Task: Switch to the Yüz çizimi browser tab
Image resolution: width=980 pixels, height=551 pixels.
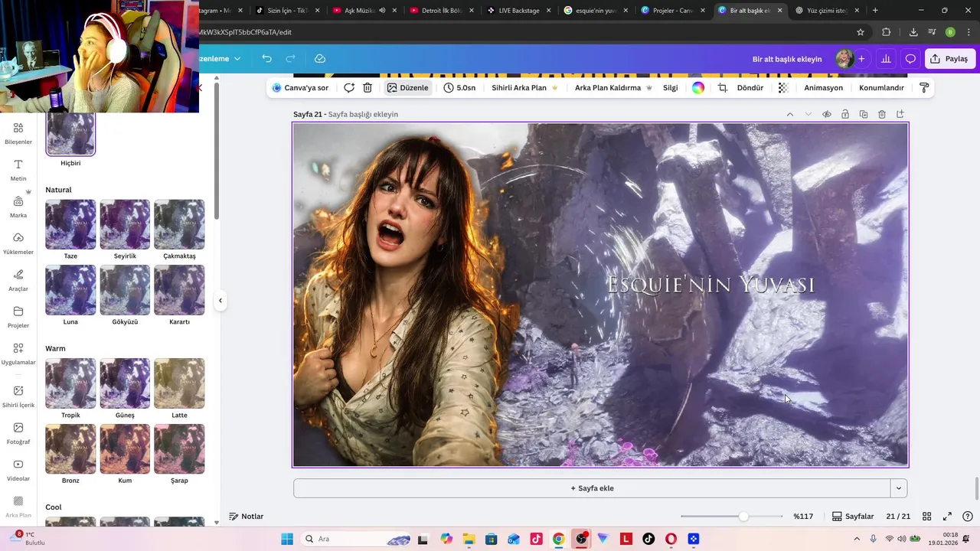Action: tap(828, 11)
